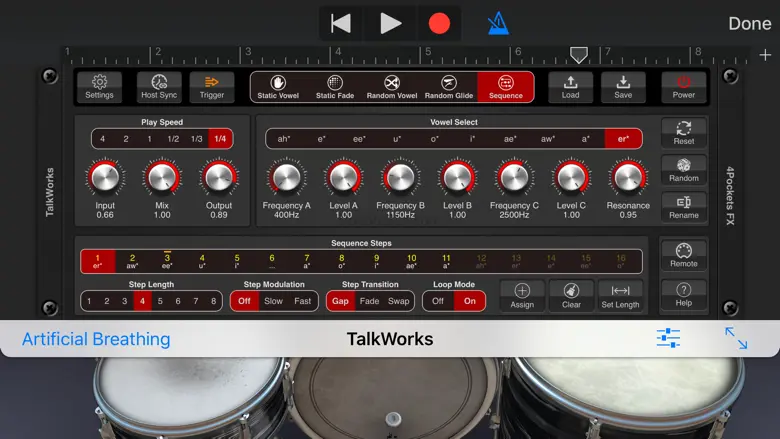
Task: Toggle the blue metronome
Action: [497, 23]
